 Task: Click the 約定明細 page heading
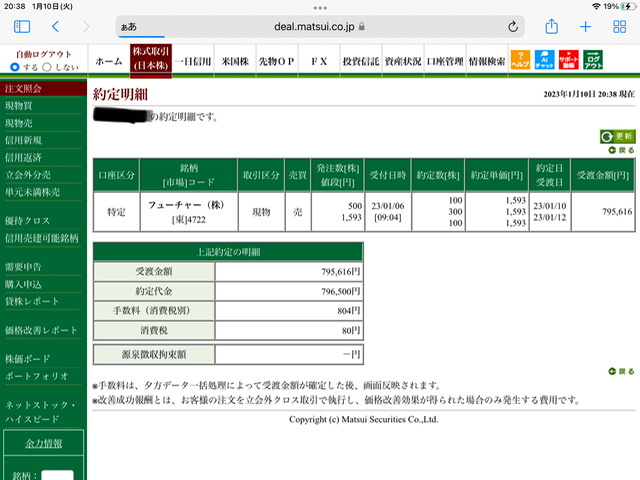(x=120, y=94)
